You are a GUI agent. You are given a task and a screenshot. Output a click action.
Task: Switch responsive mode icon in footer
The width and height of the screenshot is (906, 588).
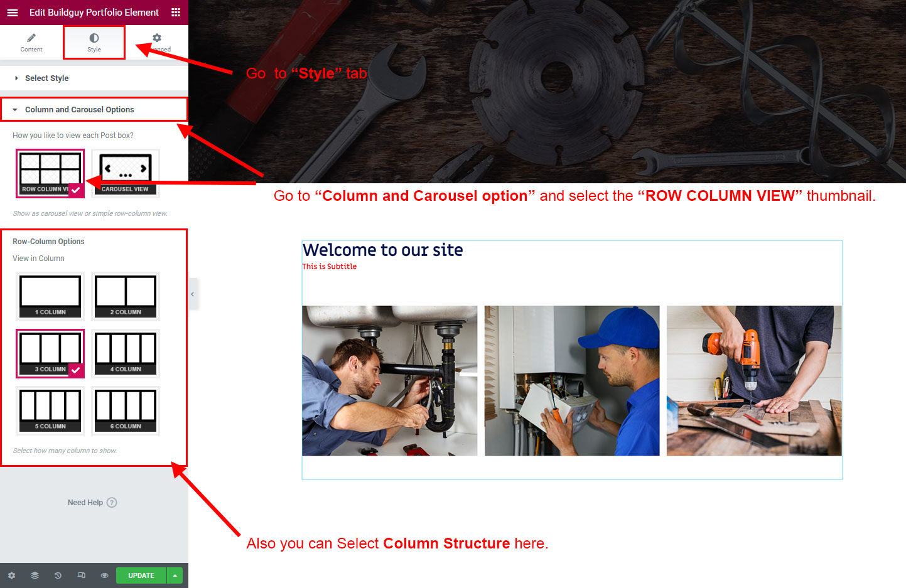point(81,575)
